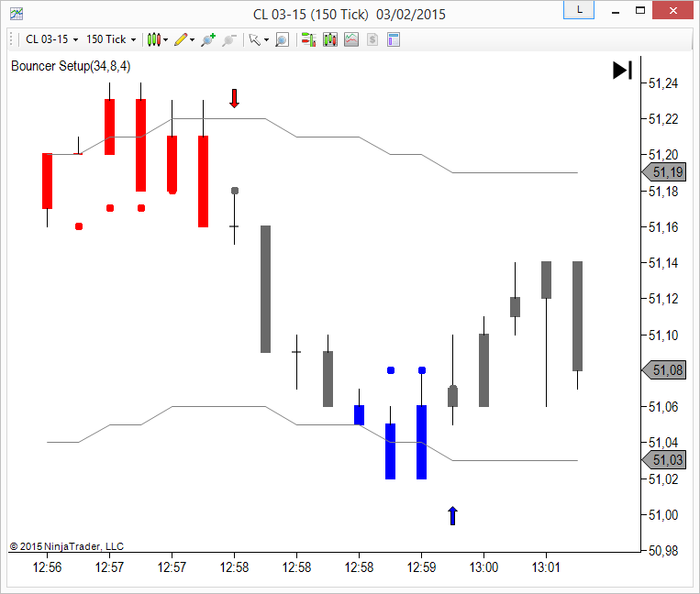Toggle the Chart Trader icon
The image size is (700, 594).
pos(308,39)
